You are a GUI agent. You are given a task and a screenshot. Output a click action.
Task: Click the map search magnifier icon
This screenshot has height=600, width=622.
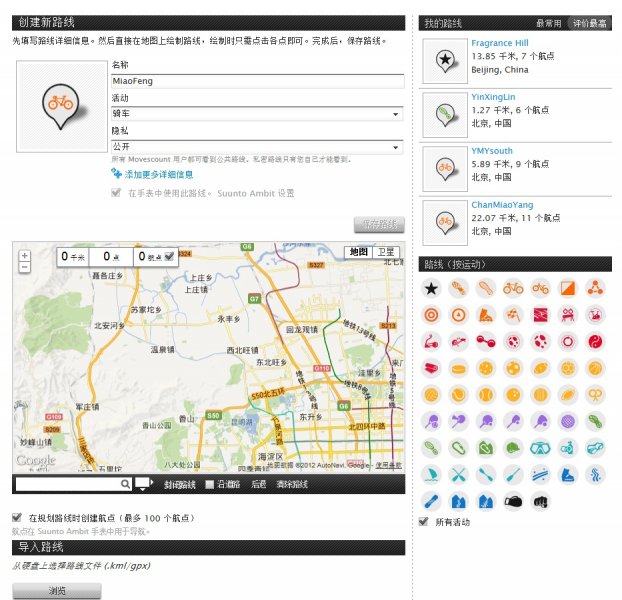125,484
